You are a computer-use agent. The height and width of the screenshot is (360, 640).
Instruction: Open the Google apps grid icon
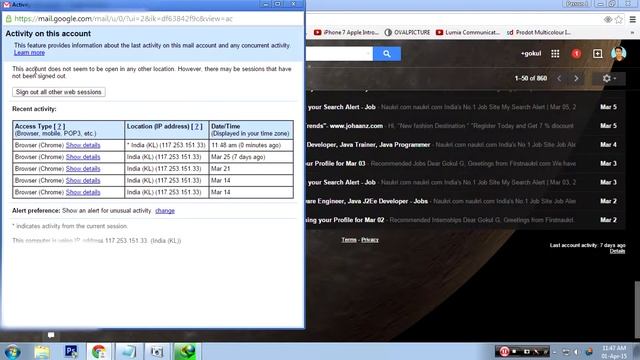point(555,53)
